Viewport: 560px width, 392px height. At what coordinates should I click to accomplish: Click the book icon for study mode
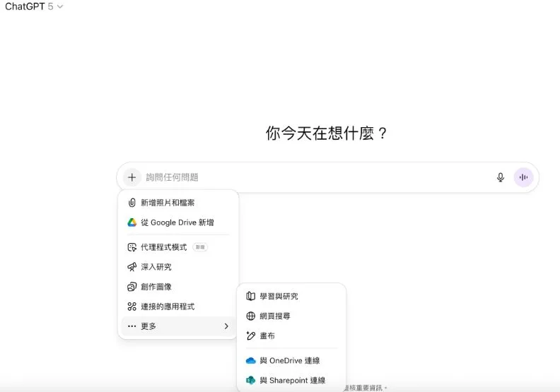(x=251, y=296)
